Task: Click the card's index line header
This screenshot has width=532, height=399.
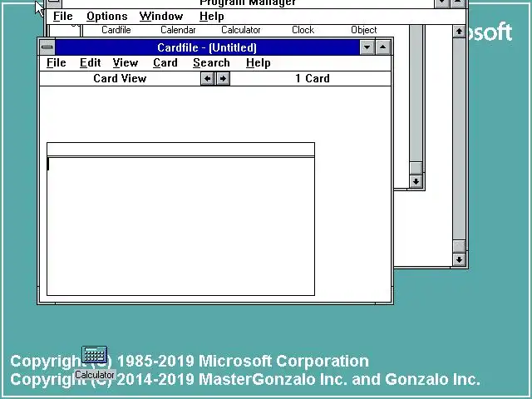Action: pyautogui.click(x=180, y=150)
